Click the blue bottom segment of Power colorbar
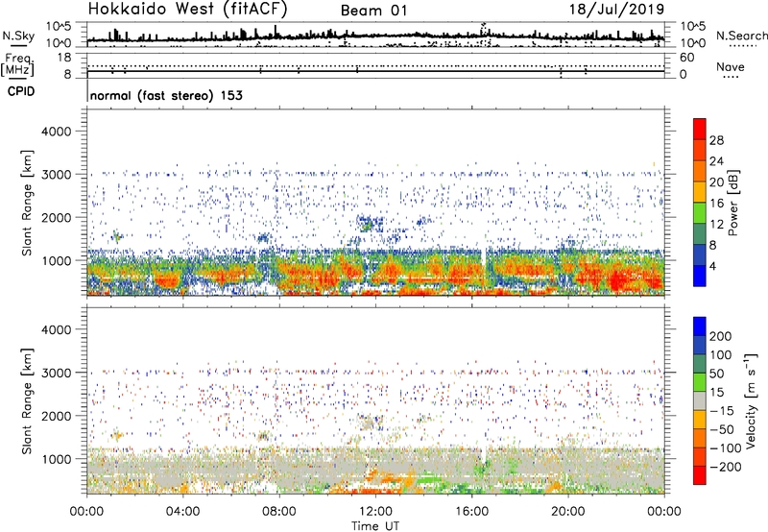 700,276
